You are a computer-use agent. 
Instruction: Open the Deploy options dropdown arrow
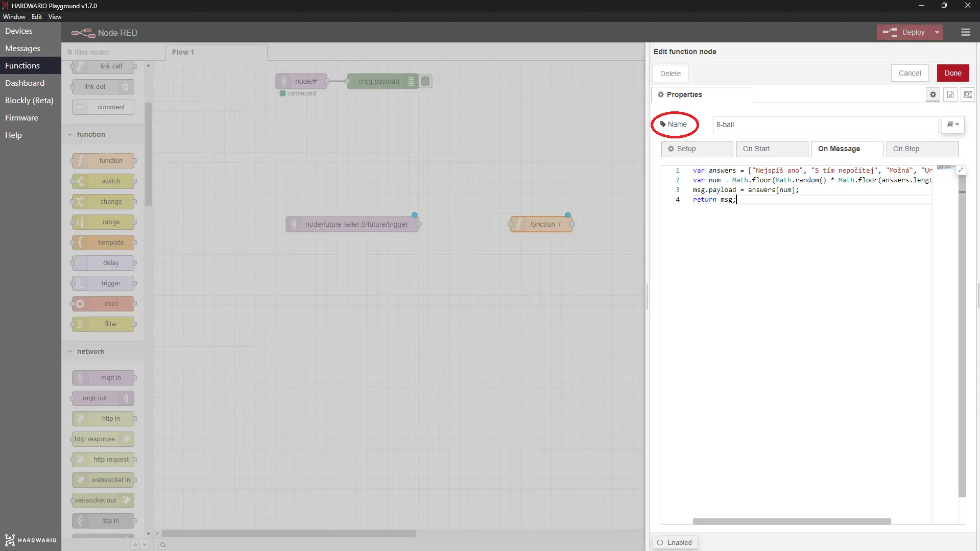click(x=937, y=32)
